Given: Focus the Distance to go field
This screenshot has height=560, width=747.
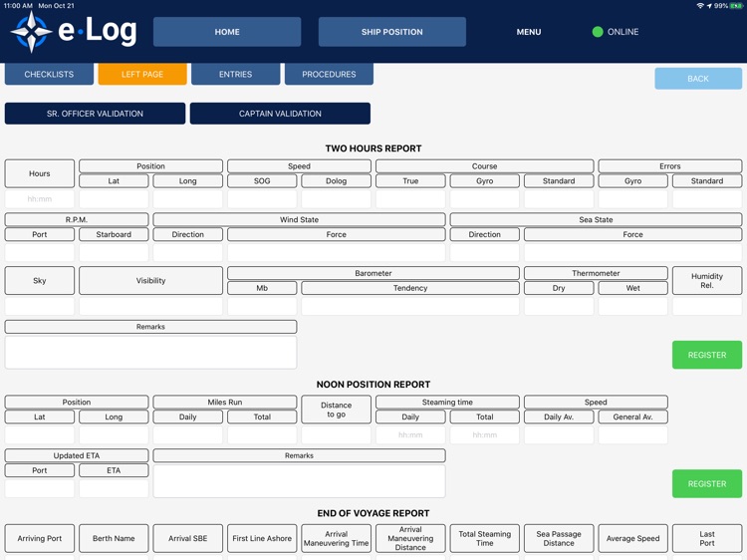Looking at the screenshot, I should pyautogui.click(x=337, y=434).
